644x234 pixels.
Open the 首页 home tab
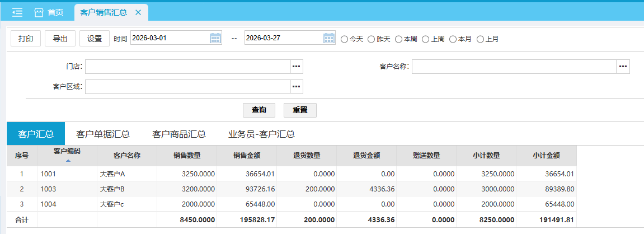pos(49,12)
